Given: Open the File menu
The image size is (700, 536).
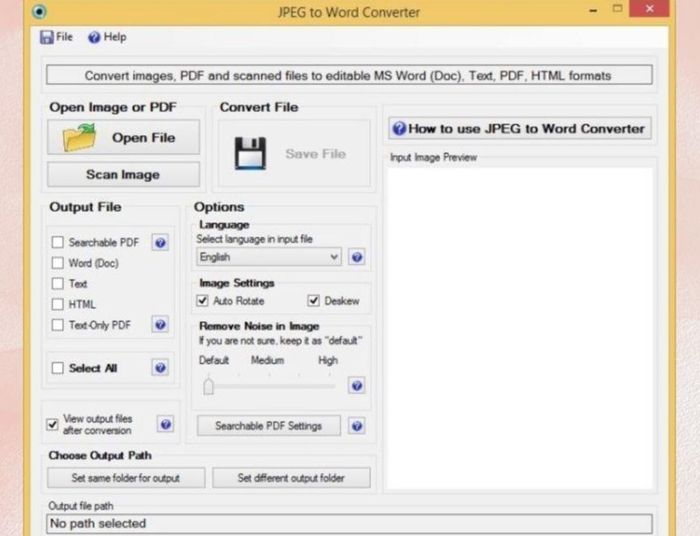Looking at the screenshot, I should click(x=56, y=37).
